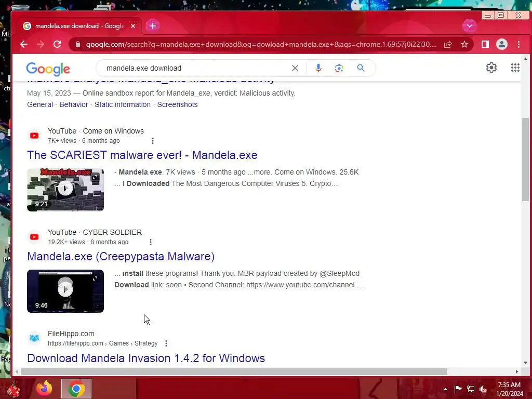Open 'The SCARIEST malware ever!' result

[142, 155]
